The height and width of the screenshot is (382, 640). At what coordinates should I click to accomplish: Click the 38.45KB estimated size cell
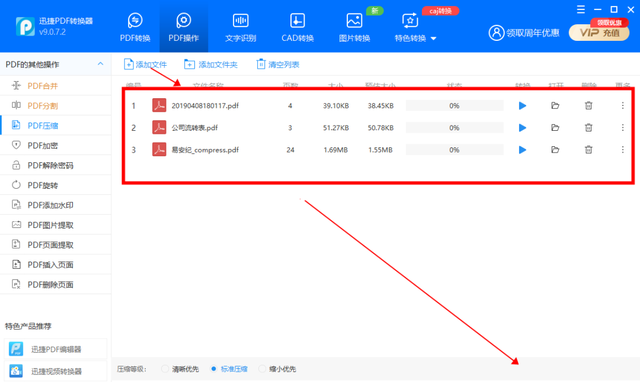[x=380, y=106]
